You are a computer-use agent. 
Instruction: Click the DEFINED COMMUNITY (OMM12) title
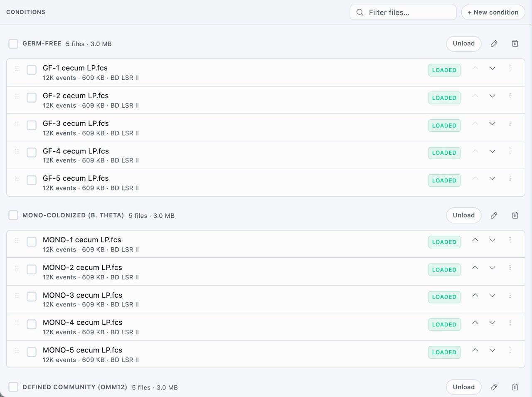[75, 387]
